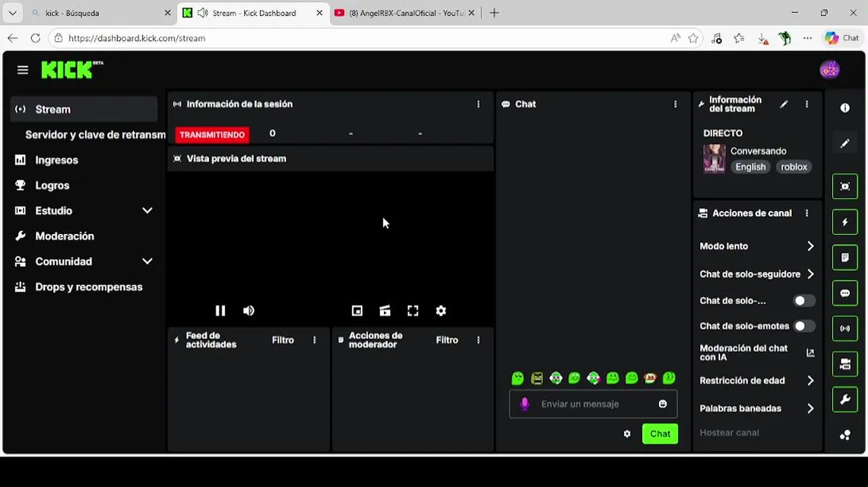868x487 pixels.
Task: Add page to browser favorites star
Action: 693,39
